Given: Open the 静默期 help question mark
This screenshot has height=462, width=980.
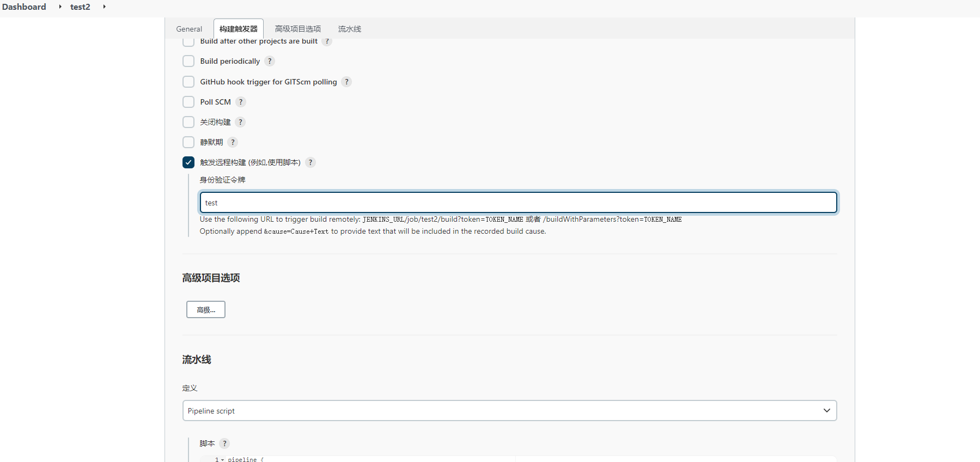Looking at the screenshot, I should pyautogui.click(x=233, y=142).
